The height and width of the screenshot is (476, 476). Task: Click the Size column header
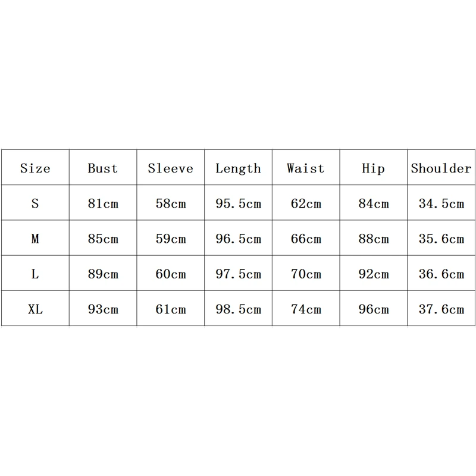(35, 168)
